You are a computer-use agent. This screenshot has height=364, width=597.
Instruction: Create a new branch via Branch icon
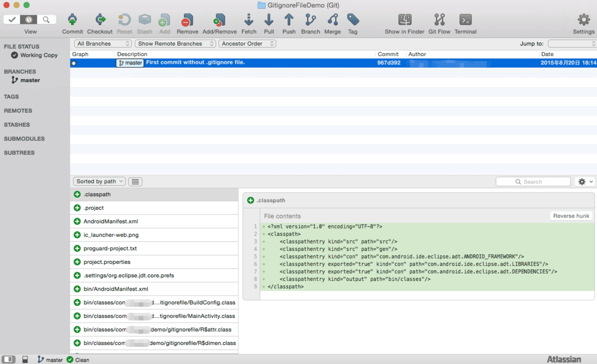(310, 20)
